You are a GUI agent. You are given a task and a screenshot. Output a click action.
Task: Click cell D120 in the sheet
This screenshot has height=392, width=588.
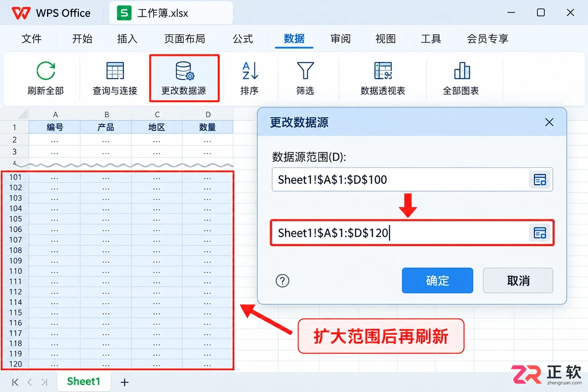click(x=208, y=364)
